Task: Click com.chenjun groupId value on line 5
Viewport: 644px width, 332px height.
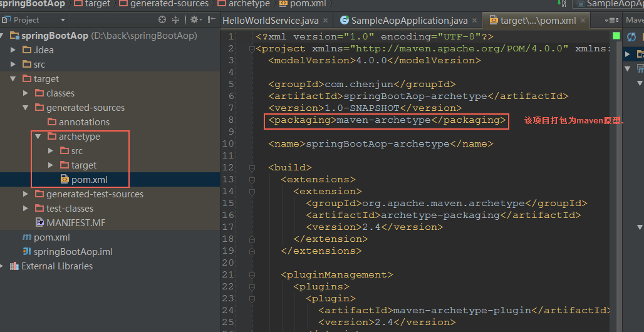Action: [x=360, y=84]
